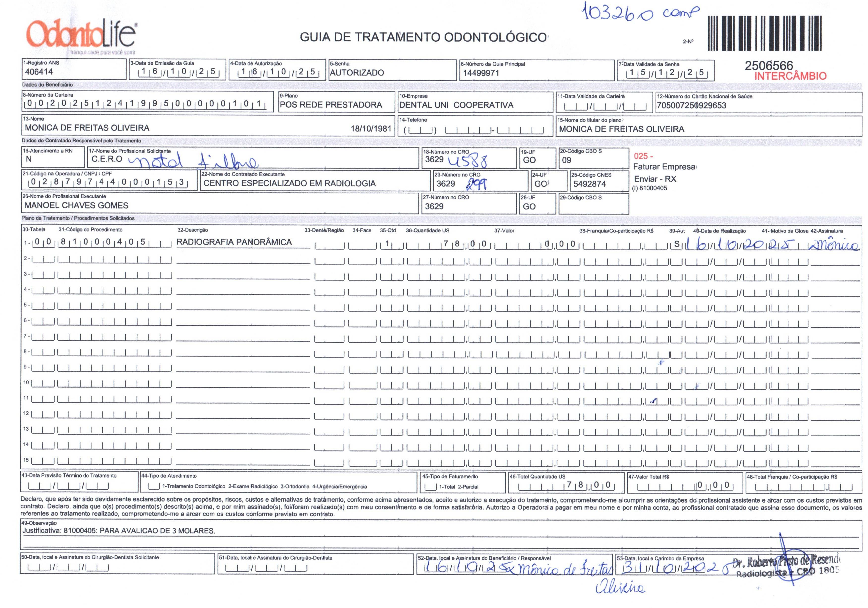Click the Número da Guia Principal field
868x608 pixels.
click(x=481, y=73)
